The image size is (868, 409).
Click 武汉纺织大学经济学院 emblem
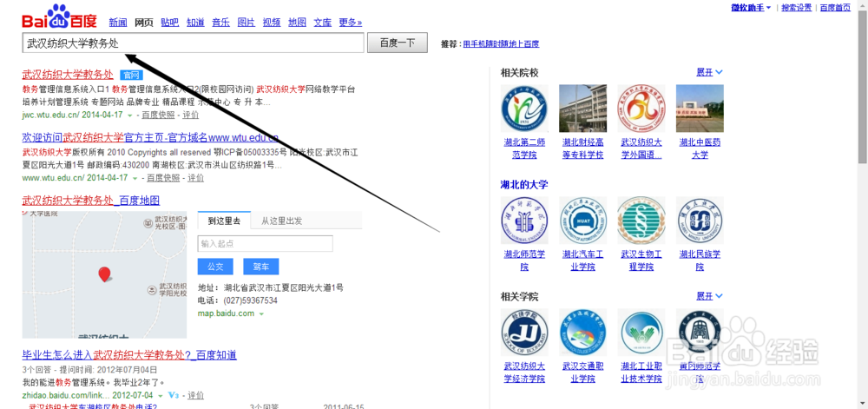coord(524,333)
